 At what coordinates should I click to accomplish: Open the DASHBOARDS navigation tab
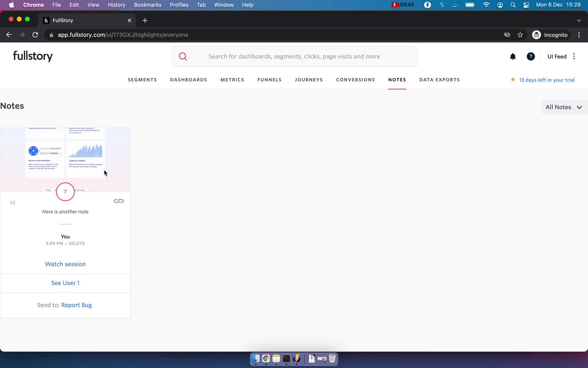(x=188, y=80)
